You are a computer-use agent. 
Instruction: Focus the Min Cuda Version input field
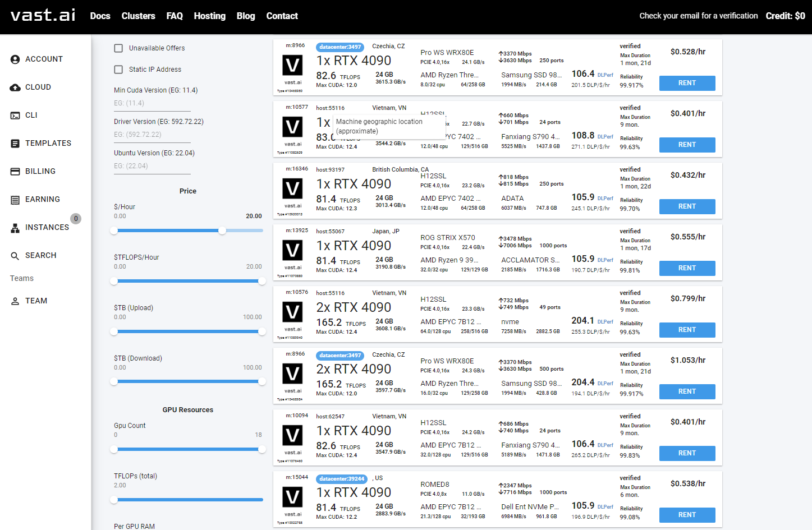tap(152, 103)
